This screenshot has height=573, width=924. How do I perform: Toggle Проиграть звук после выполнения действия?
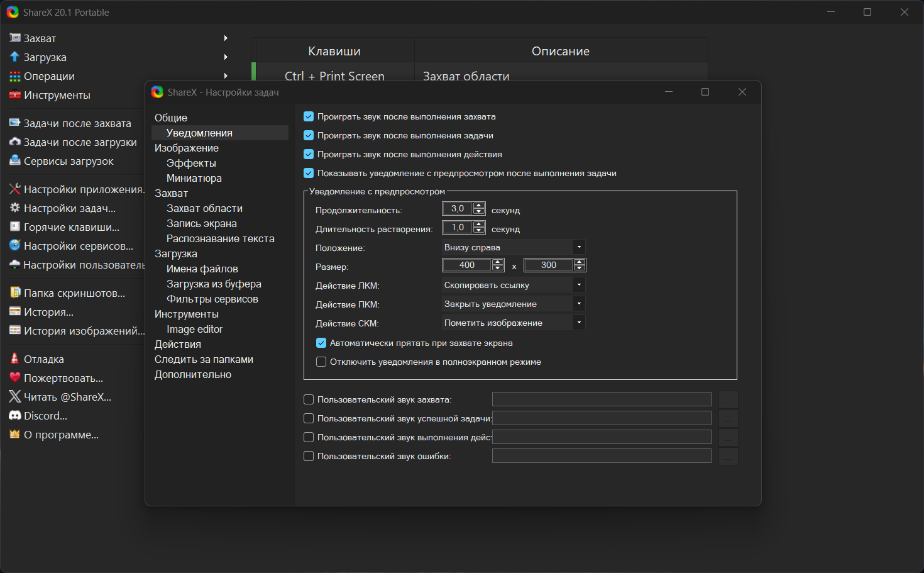click(309, 154)
